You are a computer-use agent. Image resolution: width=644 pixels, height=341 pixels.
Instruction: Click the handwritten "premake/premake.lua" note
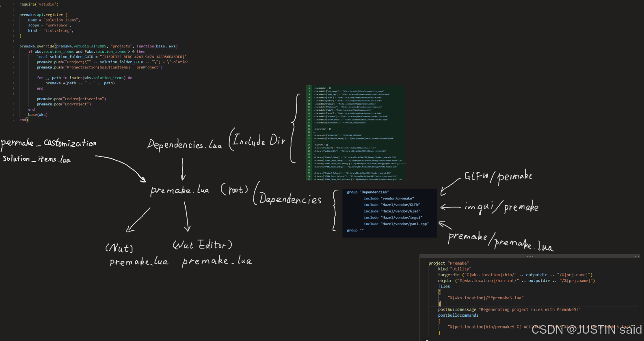pyautogui.click(x=500, y=241)
